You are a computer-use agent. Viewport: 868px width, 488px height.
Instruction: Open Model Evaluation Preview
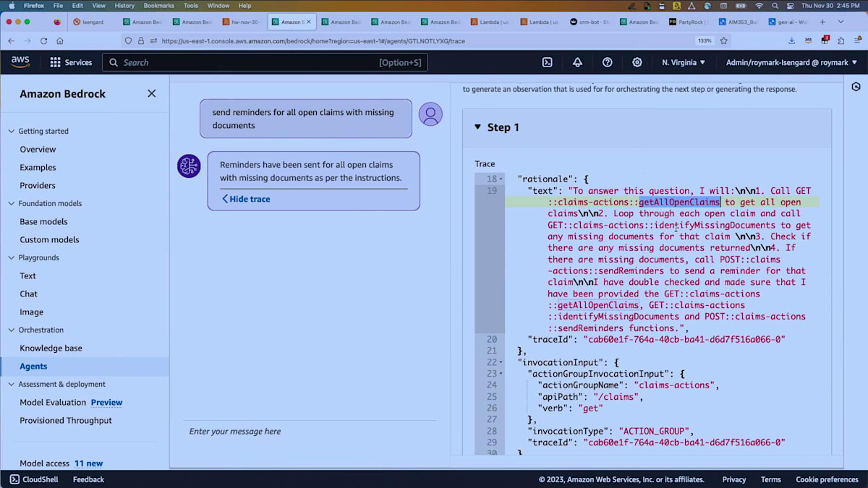click(71, 402)
